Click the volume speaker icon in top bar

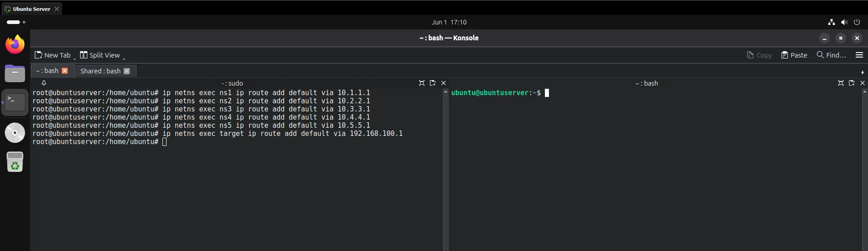(x=844, y=22)
